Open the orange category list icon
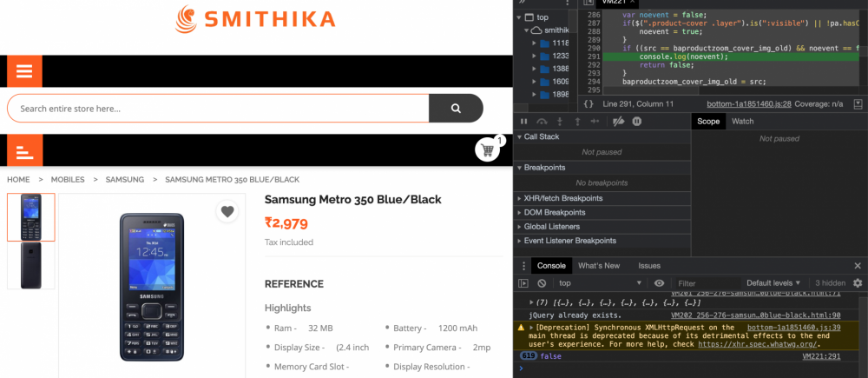 pos(24,150)
